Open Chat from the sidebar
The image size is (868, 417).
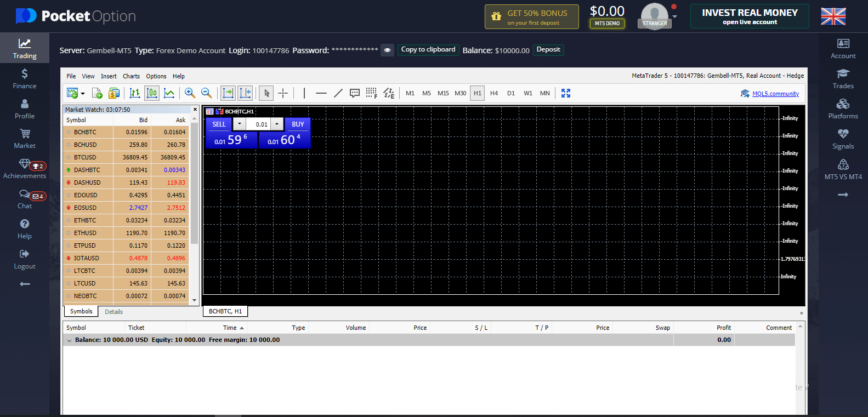(25, 199)
